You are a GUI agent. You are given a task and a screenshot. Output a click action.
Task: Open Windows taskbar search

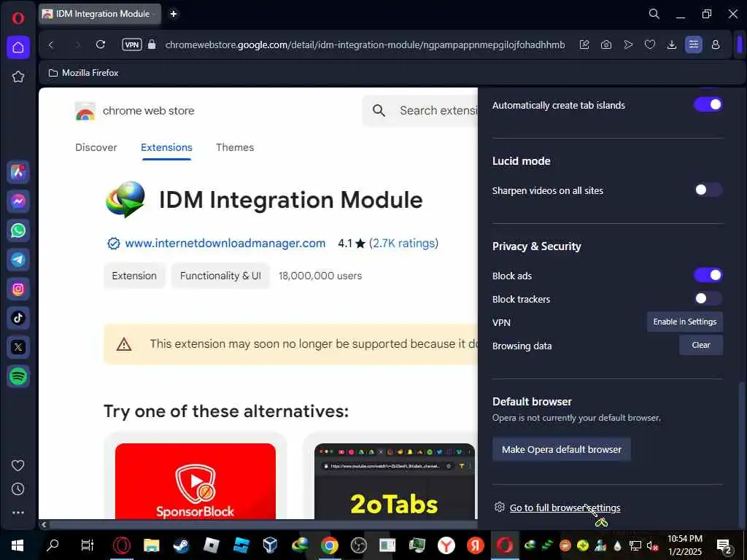pos(53,545)
